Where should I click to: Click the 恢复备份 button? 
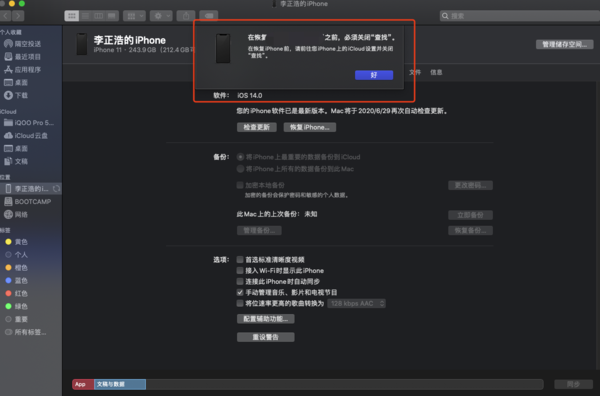pyautogui.click(x=470, y=231)
